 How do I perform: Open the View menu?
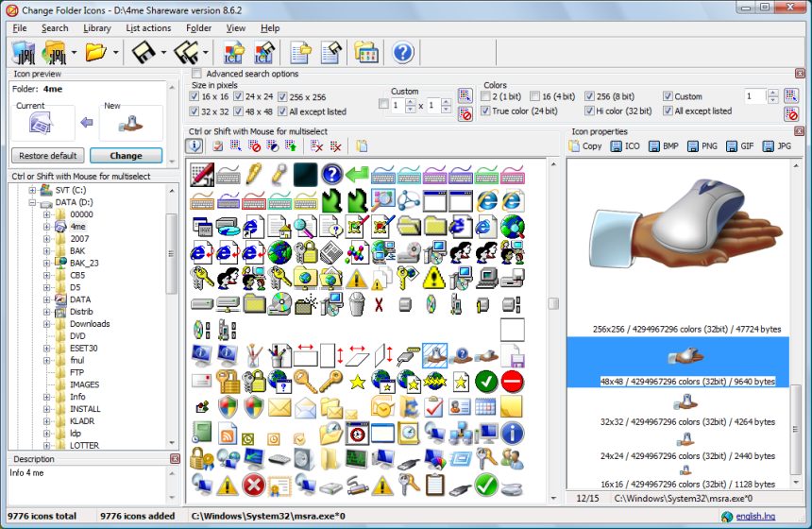pyautogui.click(x=236, y=28)
